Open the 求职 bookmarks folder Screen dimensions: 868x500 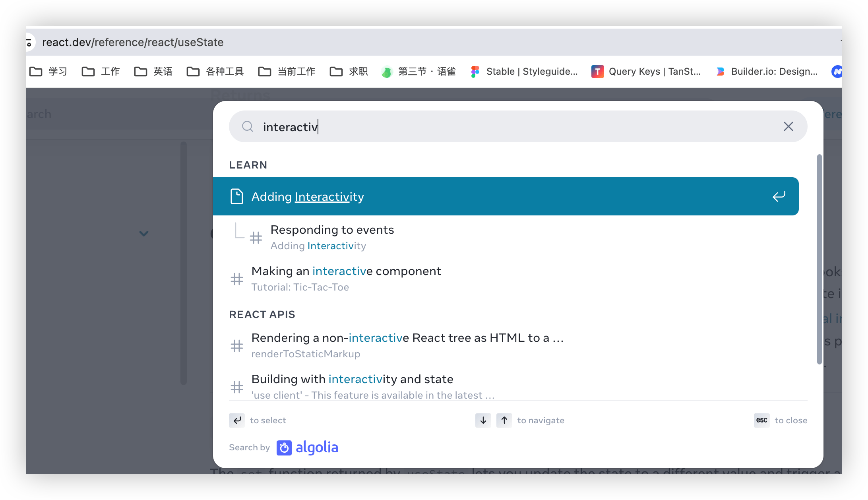[348, 71]
